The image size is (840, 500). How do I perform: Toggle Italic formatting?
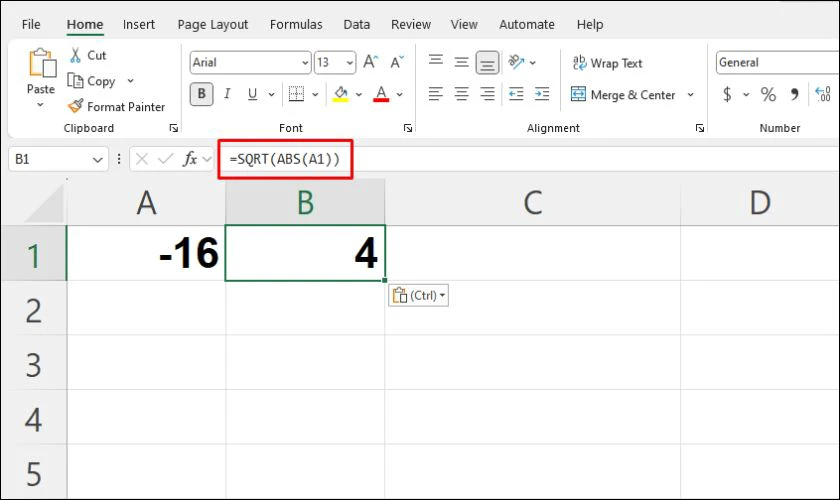coord(227,94)
